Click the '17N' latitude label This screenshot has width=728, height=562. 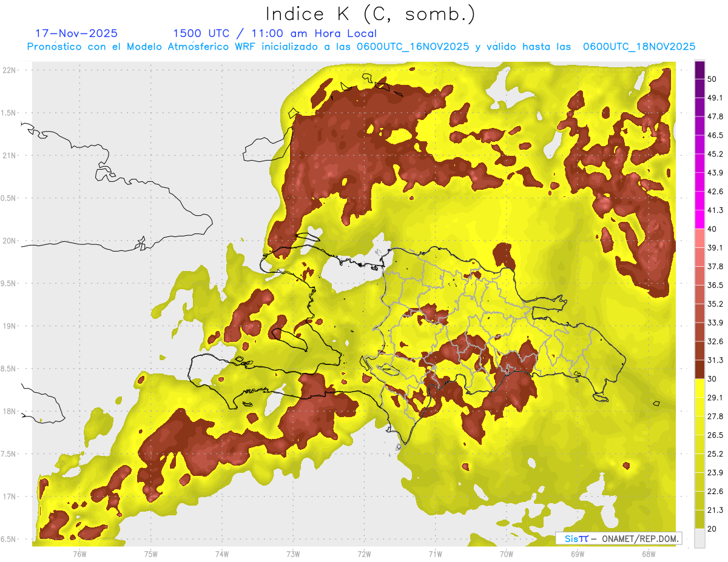(10, 497)
